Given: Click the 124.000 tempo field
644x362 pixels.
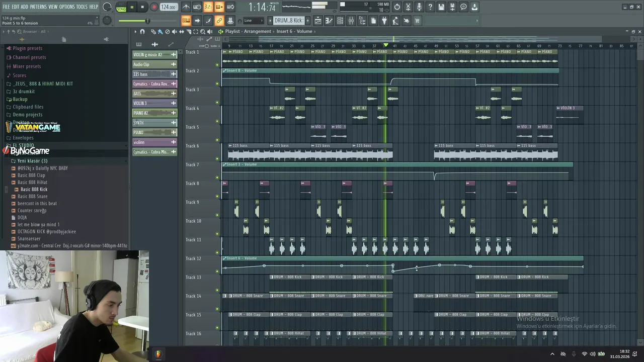Looking at the screenshot, I should coord(169,7).
